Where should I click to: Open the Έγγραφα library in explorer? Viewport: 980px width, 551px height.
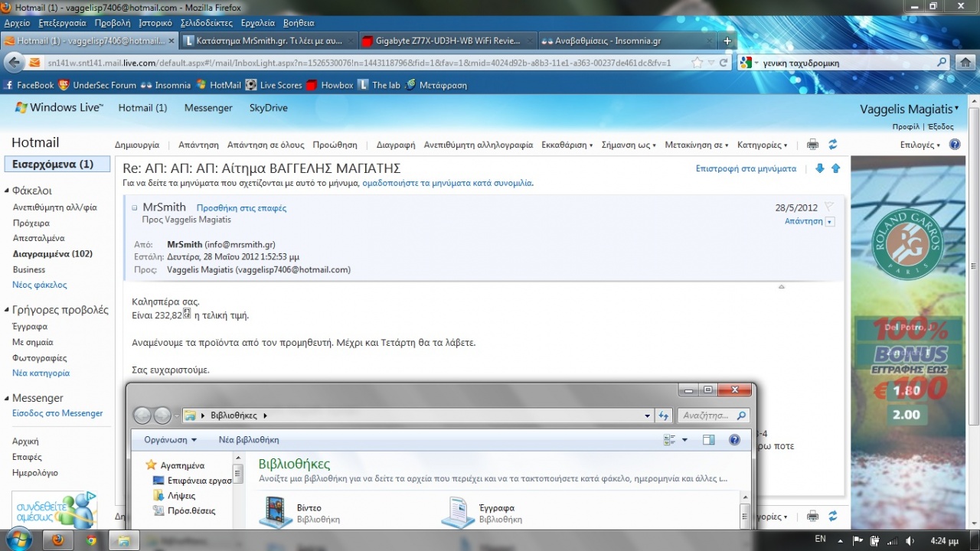[x=482, y=513]
